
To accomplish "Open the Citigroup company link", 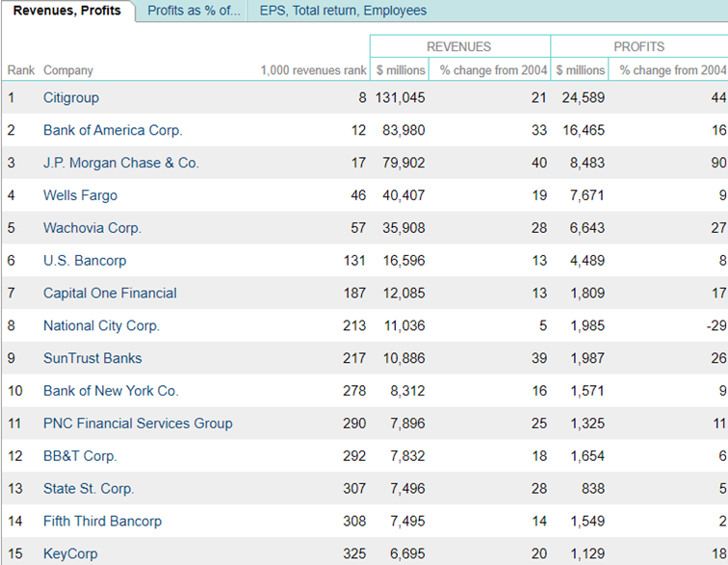I will tap(71, 97).
